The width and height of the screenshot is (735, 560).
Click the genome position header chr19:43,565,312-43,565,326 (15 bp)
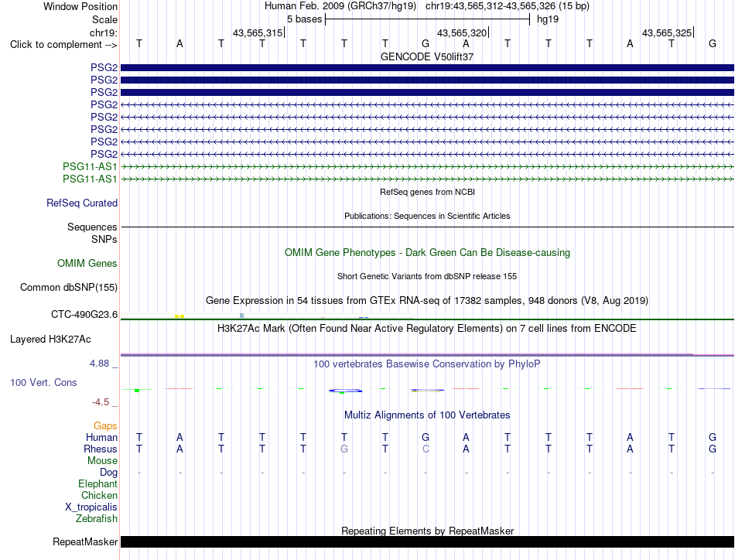[x=508, y=6]
